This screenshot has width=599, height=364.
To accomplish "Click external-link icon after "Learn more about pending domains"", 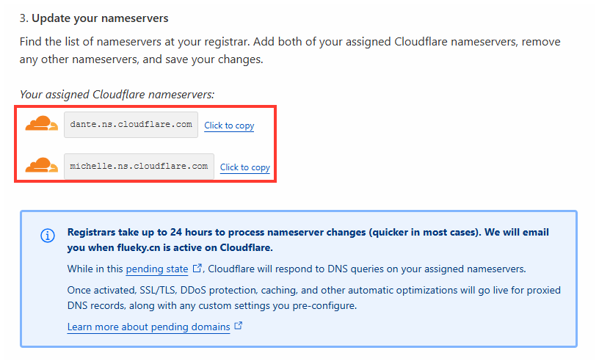I will coord(238,326).
